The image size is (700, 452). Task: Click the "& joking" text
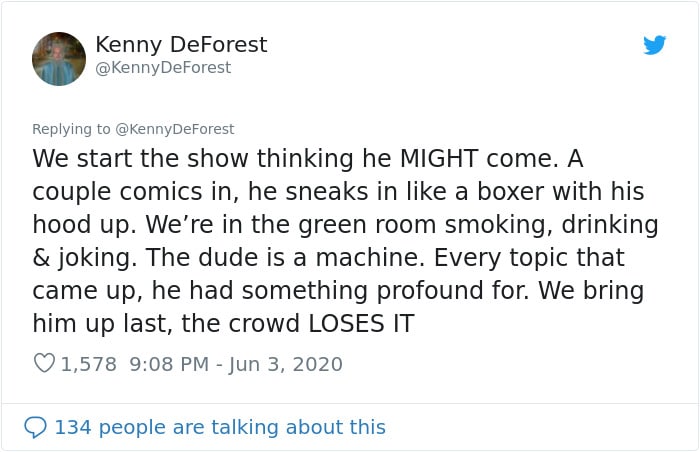coord(84,258)
